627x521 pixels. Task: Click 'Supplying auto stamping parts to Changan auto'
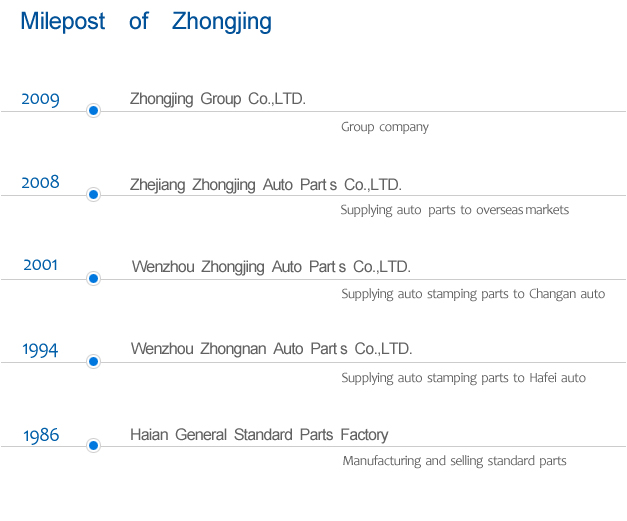pos(473,294)
